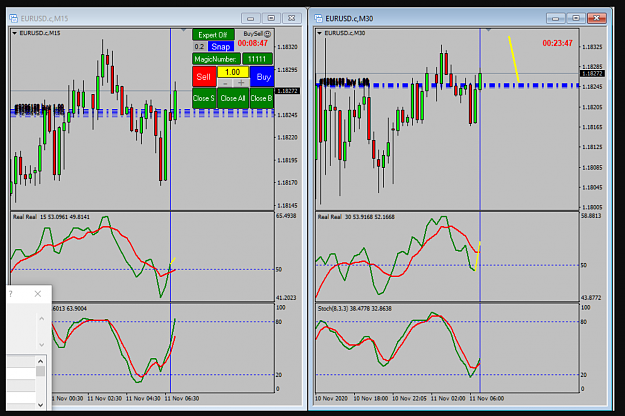The width and height of the screenshot is (625, 416).
Task: Close buy positions with Close B
Action: click(x=261, y=98)
